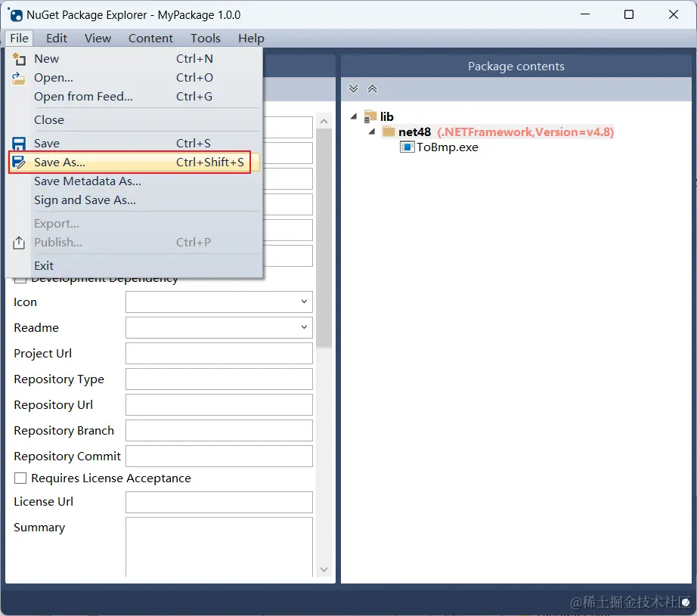697x616 pixels.
Task: Choose Save As... menu entry
Action: [135, 163]
